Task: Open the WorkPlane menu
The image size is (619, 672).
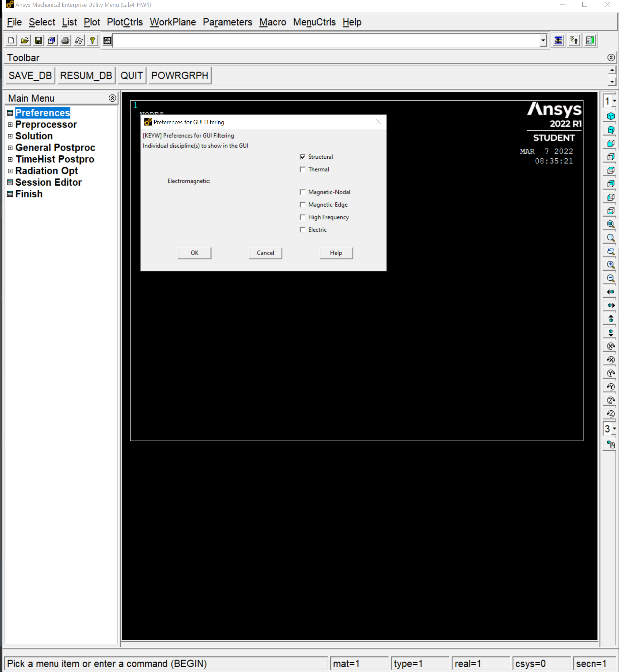Action: [172, 22]
